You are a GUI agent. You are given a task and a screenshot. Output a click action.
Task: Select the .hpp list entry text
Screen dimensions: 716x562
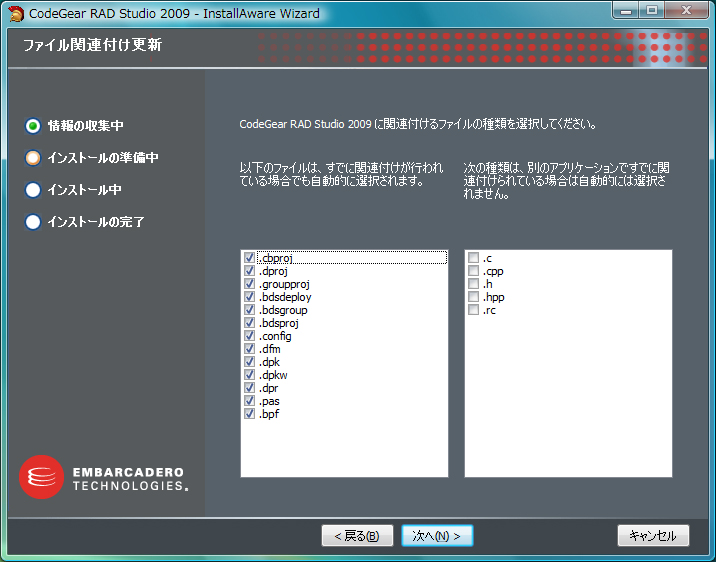(494, 297)
